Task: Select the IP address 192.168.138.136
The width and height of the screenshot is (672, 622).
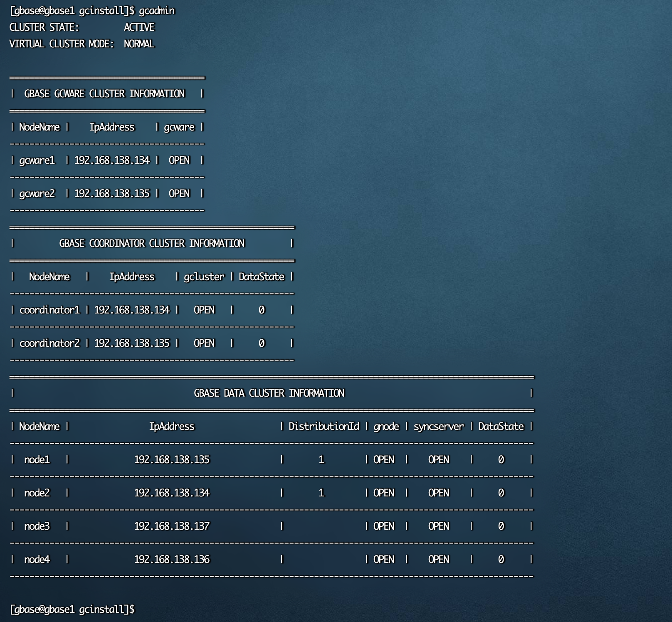Action: click(x=172, y=560)
